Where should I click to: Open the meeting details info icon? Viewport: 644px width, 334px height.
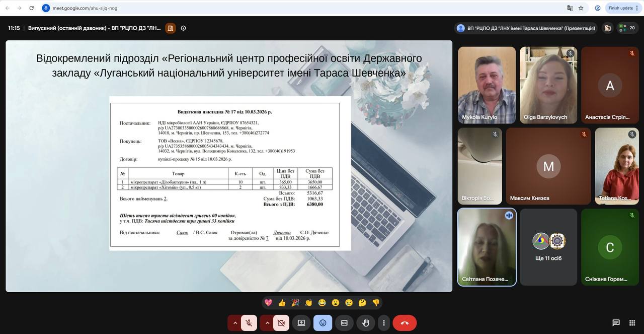(x=183, y=28)
